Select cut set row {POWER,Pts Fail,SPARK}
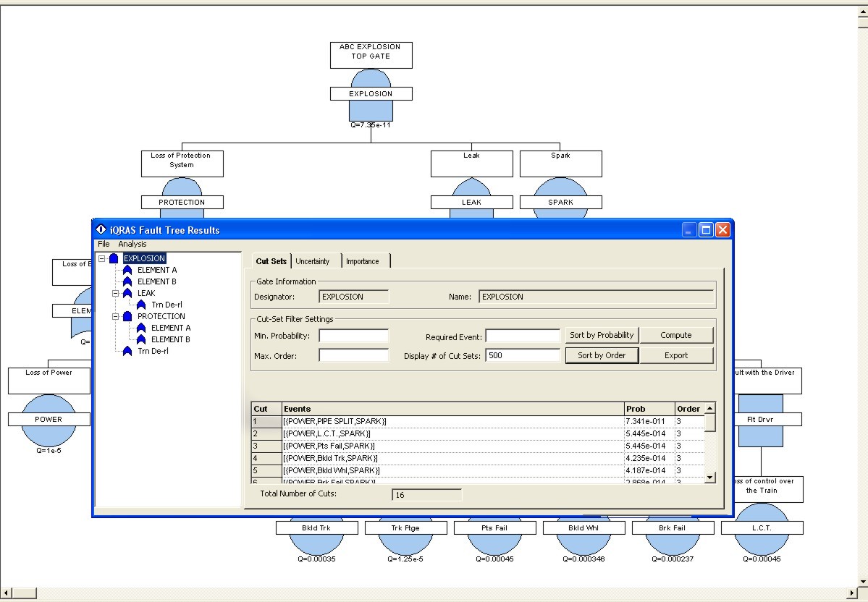This screenshot has height=602, width=868. click(x=478, y=446)
